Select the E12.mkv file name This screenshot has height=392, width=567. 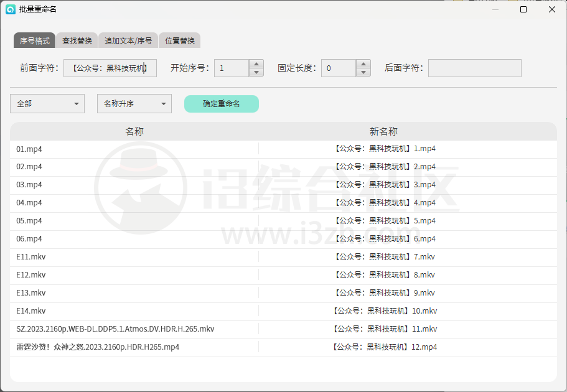(31, 275)
